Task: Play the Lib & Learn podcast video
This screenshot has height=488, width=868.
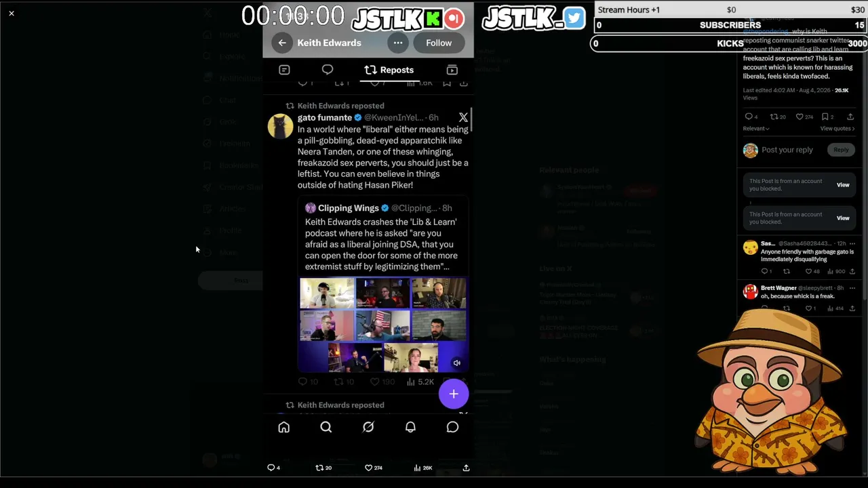Action: coord(382,325)
